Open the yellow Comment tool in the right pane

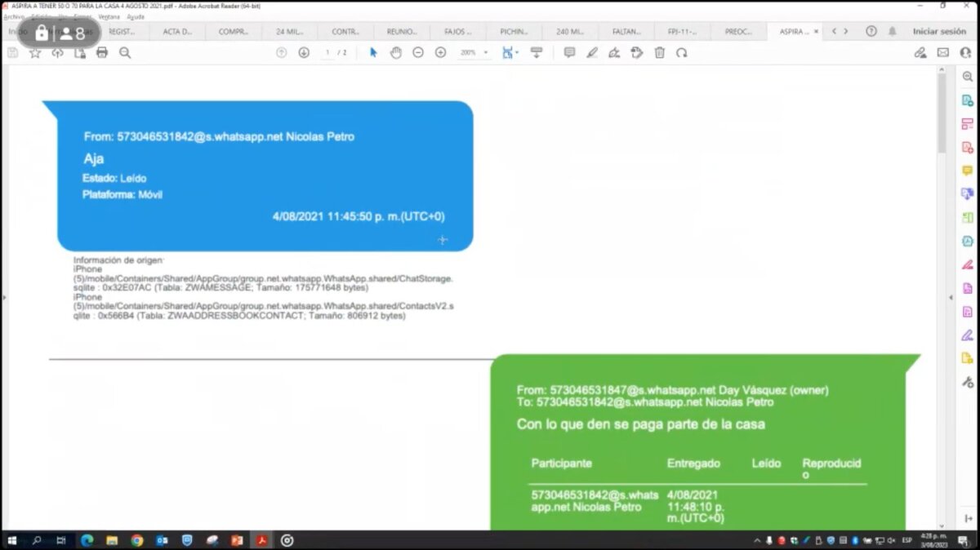coord(968,171)
